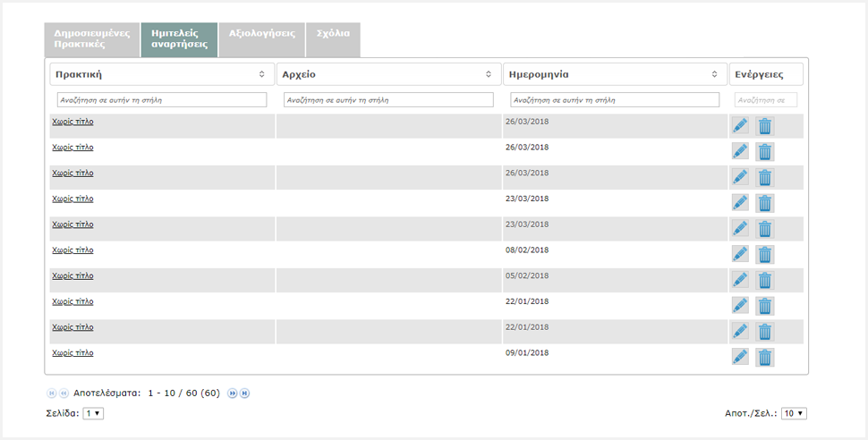Click edit pencil for the 09/01/2018 row
The height and width of the screenshot is (440, 868).
click(740, 357)
